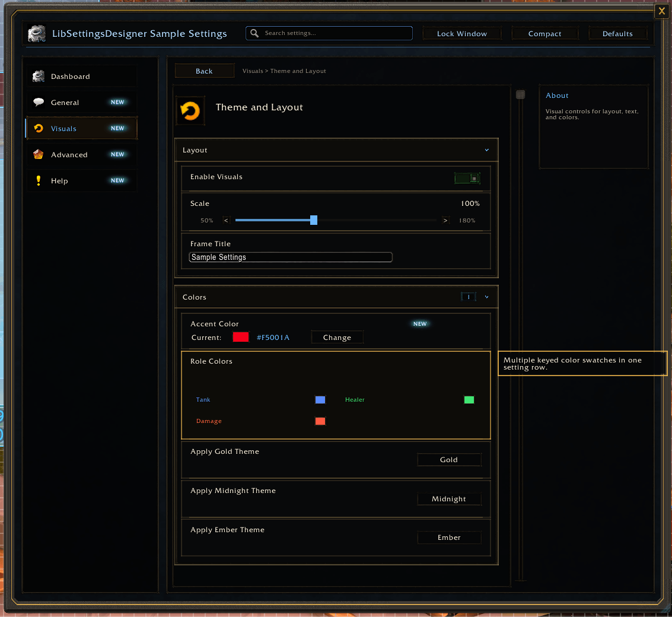Open the General sidebar tab

coord(82,102)
